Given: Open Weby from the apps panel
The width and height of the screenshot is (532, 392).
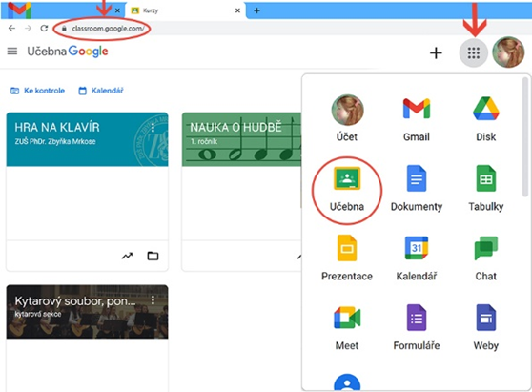Looking at the screenshot, I should [486, 327].
